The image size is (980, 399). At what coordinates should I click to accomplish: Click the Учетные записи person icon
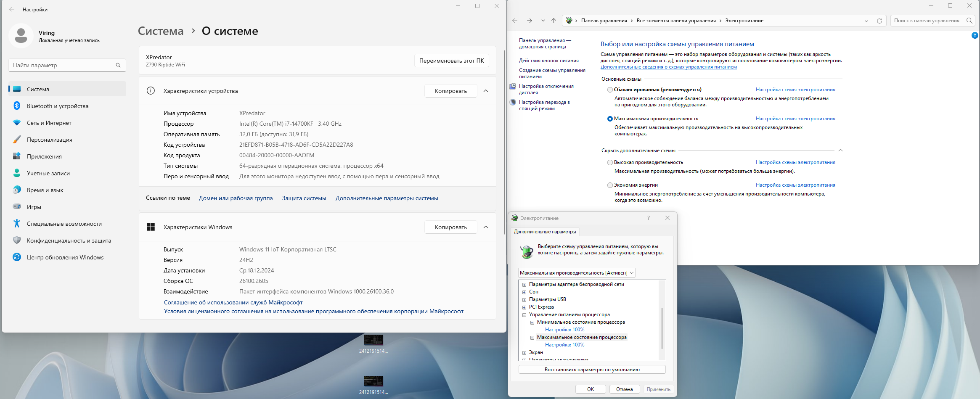click(x=17, y=173)
